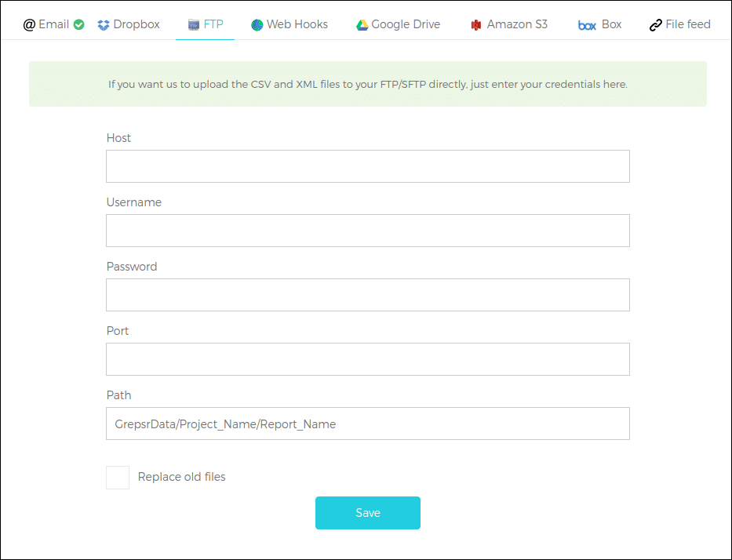Click the Google Drive triangle icon
The image size is (732, 560).
coord(362,25)
